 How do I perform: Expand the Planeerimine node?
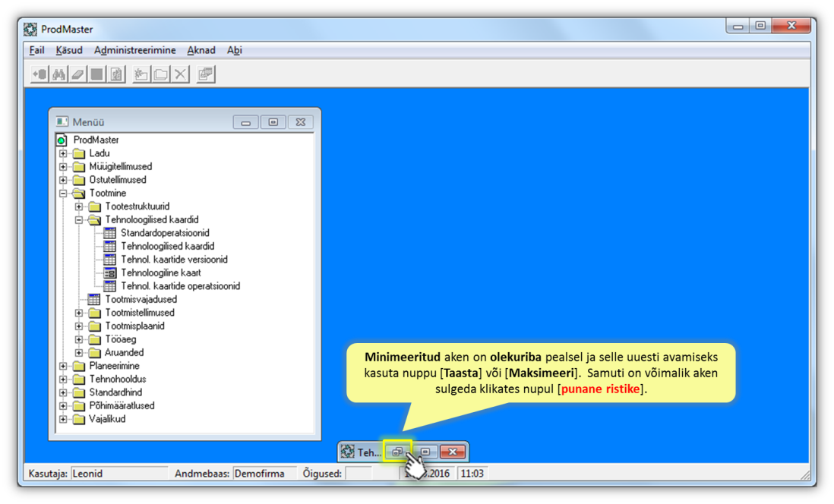pyautogui.click(x=63, y=366)
